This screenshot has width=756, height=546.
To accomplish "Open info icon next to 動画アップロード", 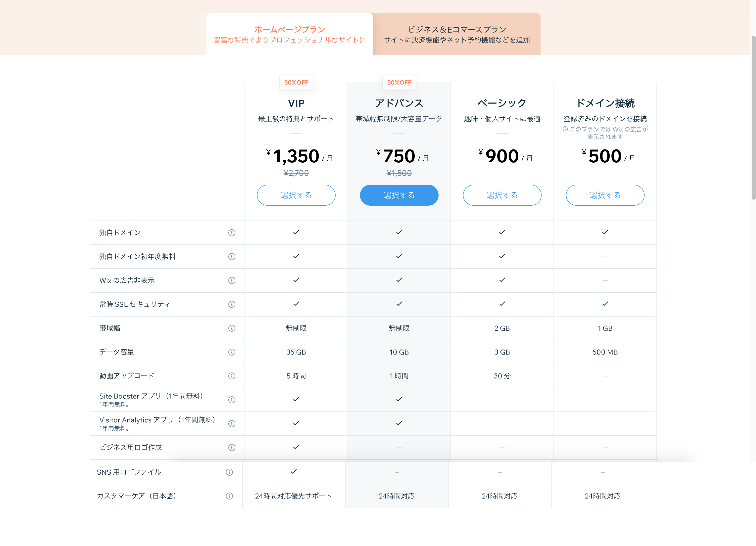I will click(x=232, y=376).
